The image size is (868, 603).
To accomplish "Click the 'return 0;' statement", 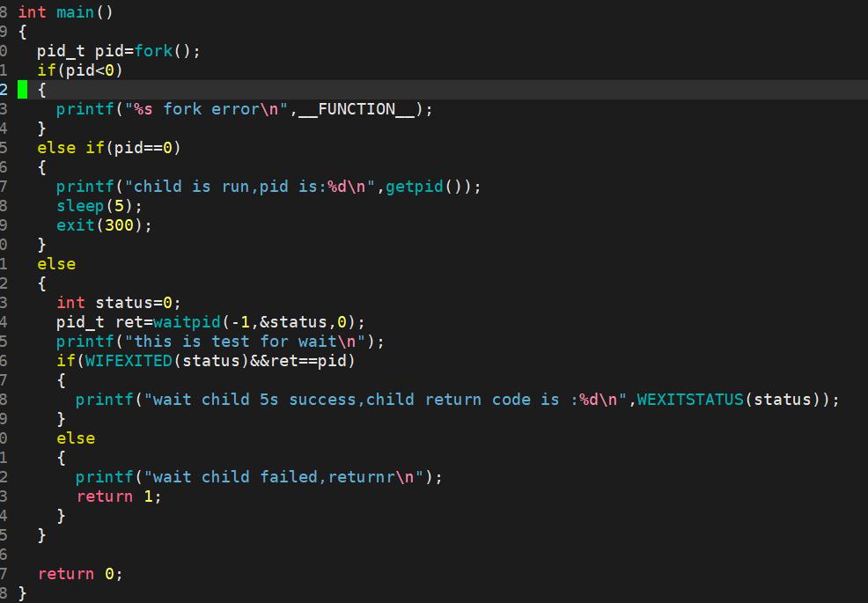I will point(80,574).
